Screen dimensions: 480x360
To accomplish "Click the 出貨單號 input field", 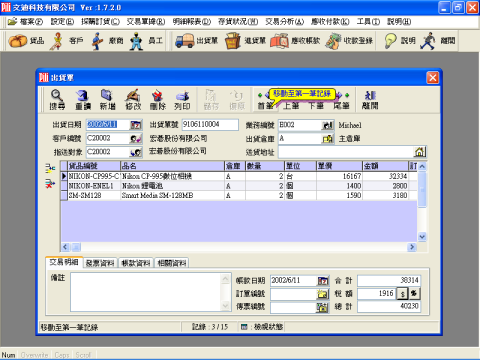I will coord(210,125).
